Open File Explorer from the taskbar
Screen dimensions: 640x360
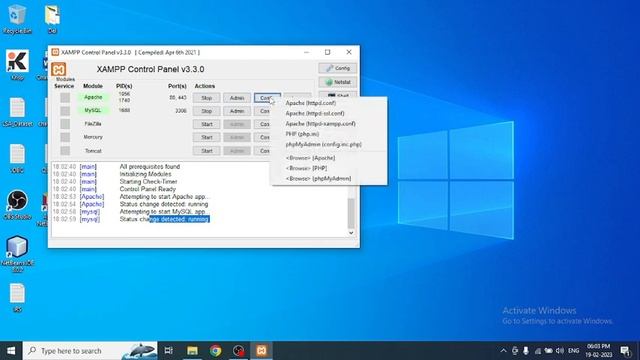(x=192, y=351)
